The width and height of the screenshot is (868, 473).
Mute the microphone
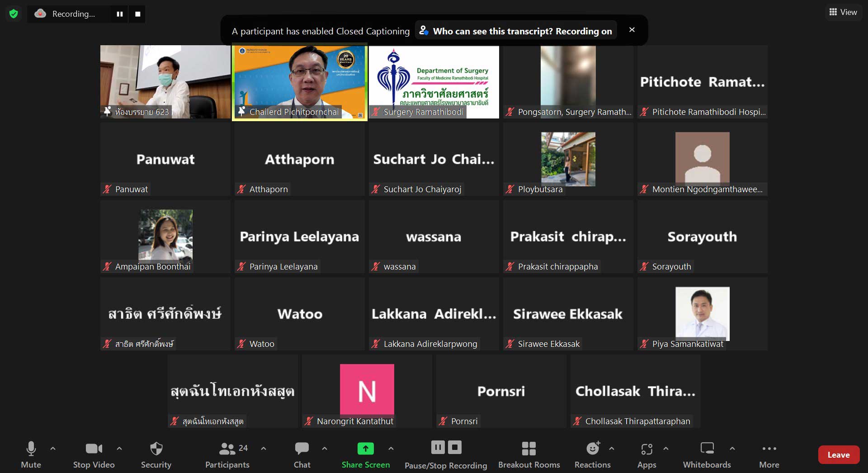(31, 449)
